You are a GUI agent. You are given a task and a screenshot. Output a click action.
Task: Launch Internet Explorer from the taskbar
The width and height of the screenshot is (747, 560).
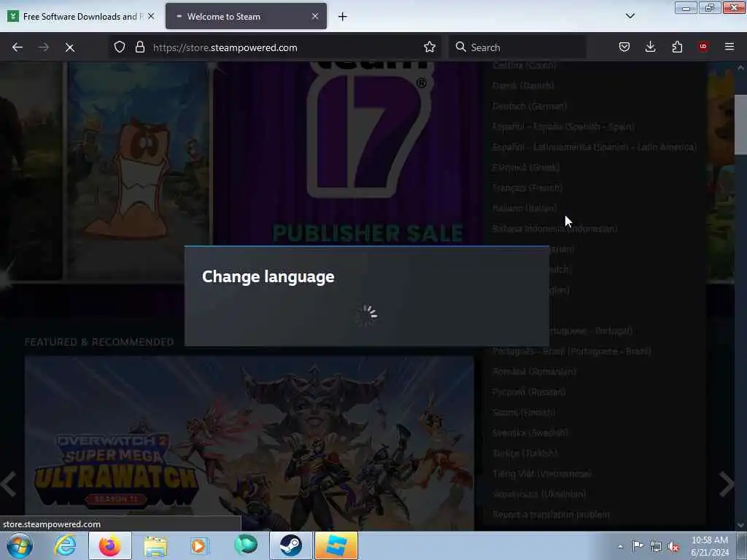tap(65, 545)
